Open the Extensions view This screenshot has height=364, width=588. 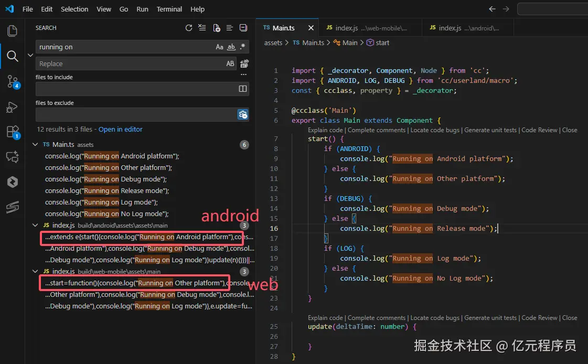point(12,132)
